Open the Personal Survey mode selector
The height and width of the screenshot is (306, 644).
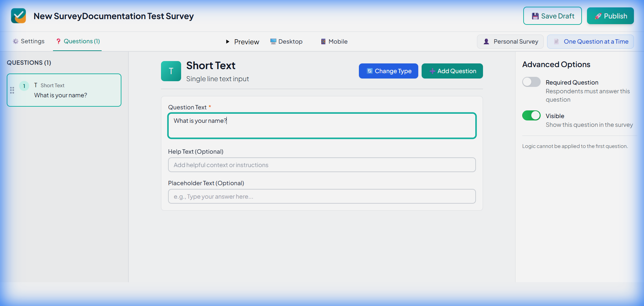click(x=510, y=41)
